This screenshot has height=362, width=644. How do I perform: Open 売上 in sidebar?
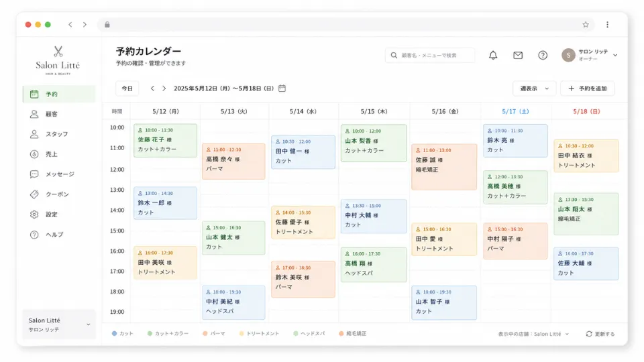pos(59,154)
